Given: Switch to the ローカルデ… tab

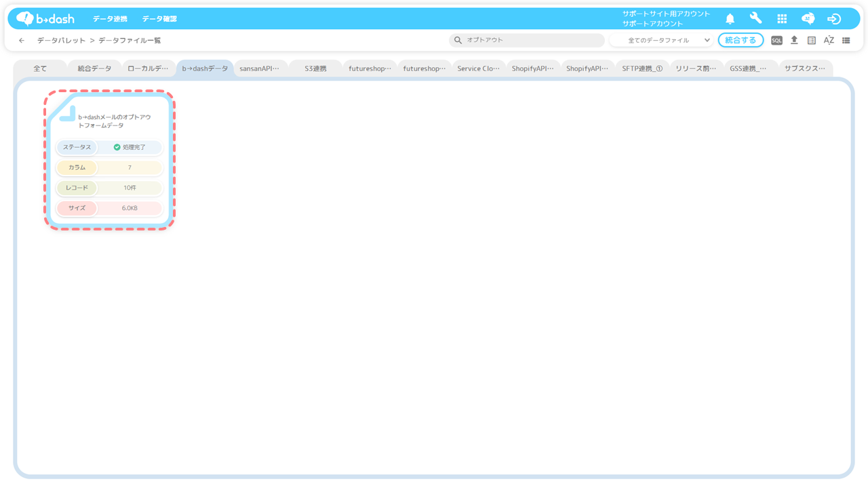Looking at the screenshot, I should click(x=149, y=68).
